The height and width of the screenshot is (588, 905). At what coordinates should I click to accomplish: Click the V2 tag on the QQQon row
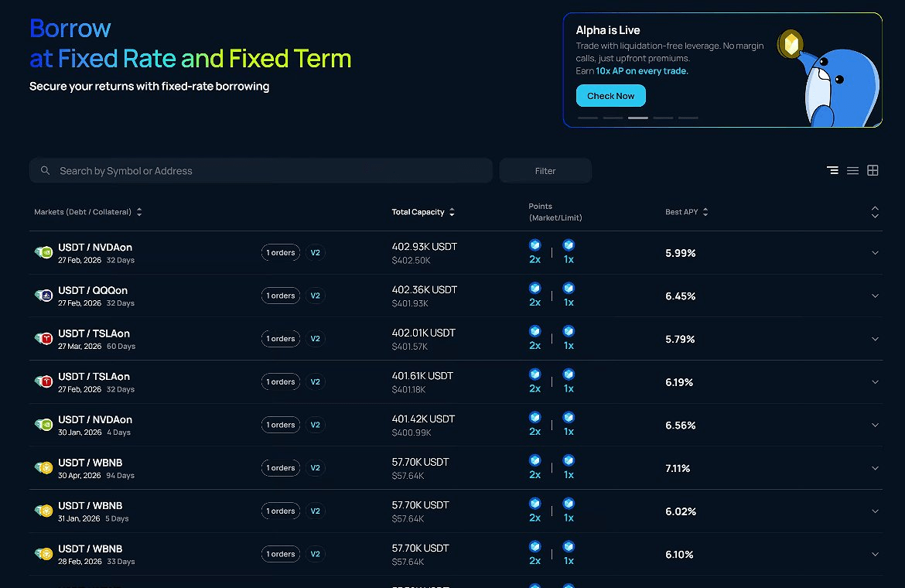[315, 296]
